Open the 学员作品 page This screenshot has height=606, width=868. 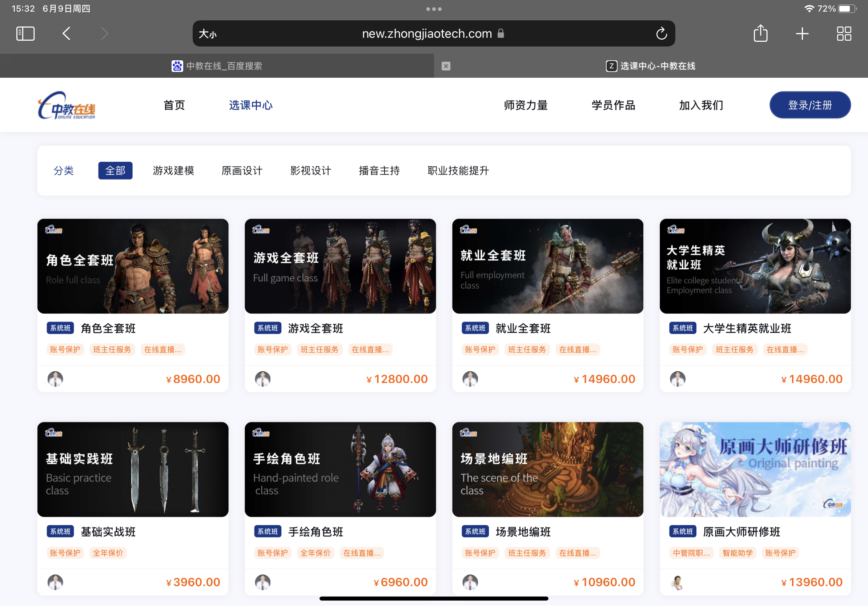click(x=613, y=105)
